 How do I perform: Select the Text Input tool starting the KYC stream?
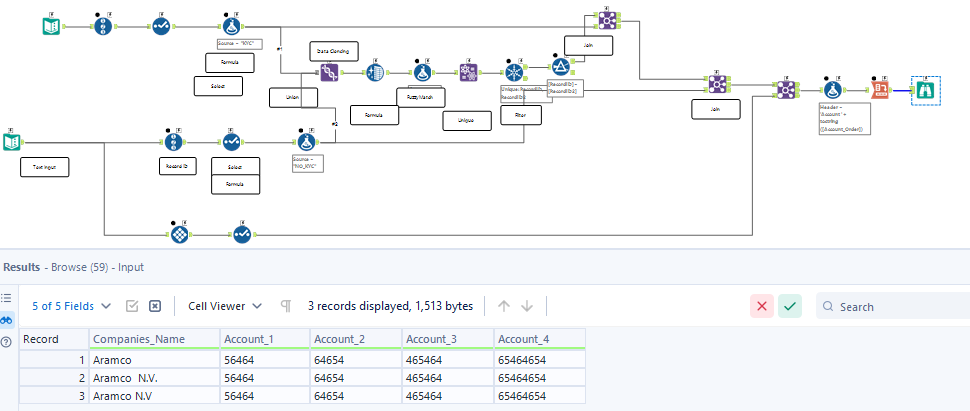(x=51, y=27)
